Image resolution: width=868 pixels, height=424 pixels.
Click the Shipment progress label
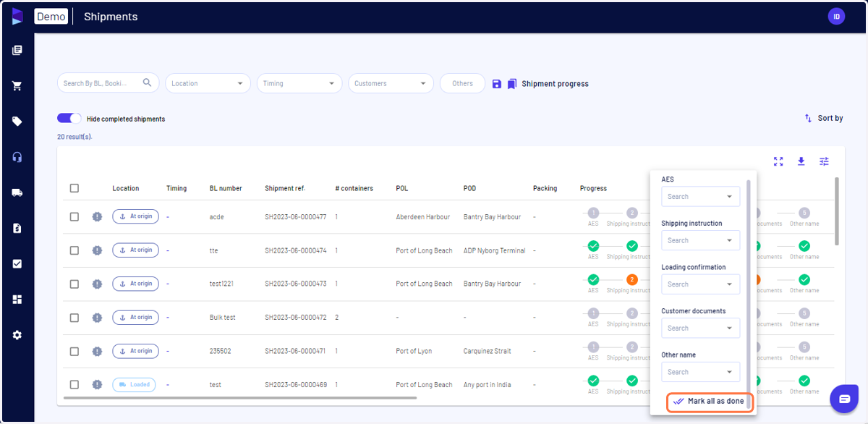click(x=555, y=84)
